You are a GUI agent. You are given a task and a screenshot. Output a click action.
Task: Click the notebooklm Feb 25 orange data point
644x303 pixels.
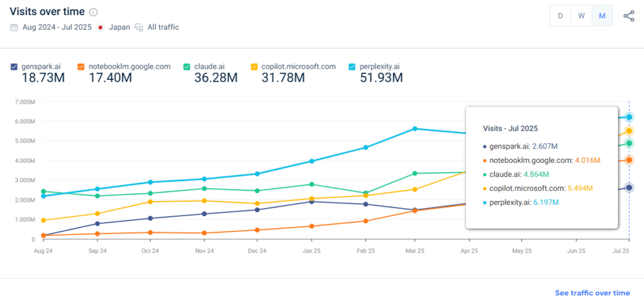365,221
